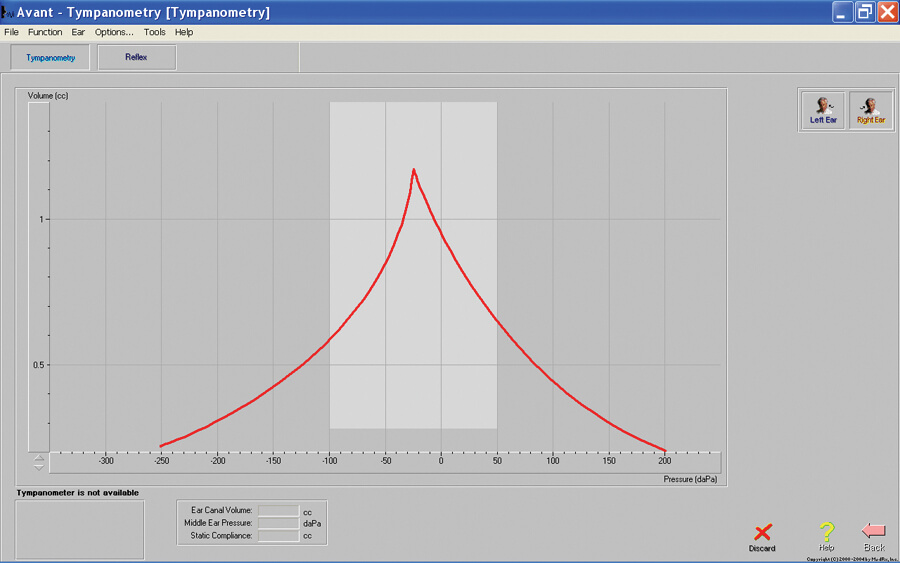
Task: Go back using the Back arrow icon
Action: point(874,532)
